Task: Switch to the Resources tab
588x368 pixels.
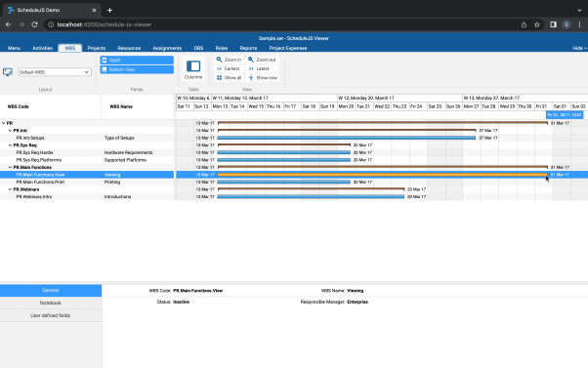Action: [x=129, y=48]
